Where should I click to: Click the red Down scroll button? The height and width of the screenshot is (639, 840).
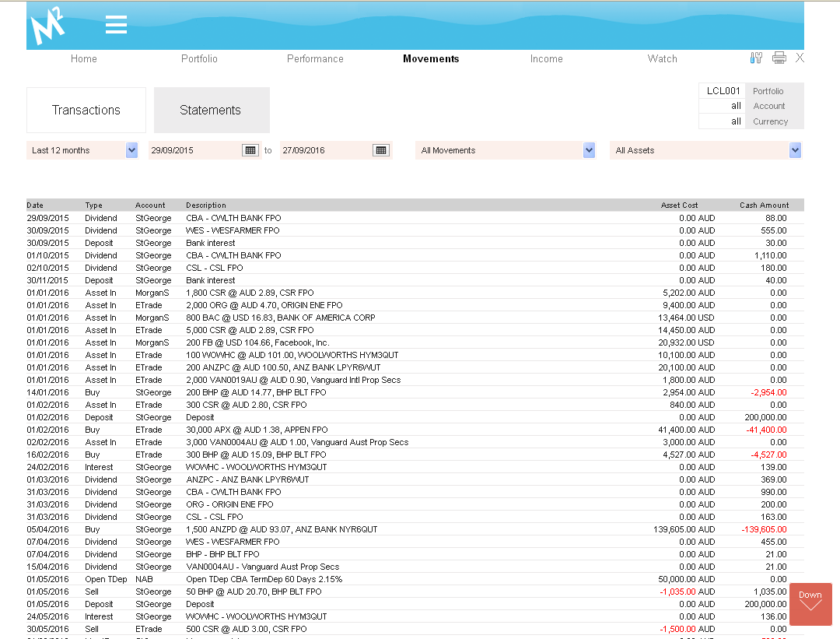tap(810, 603)
